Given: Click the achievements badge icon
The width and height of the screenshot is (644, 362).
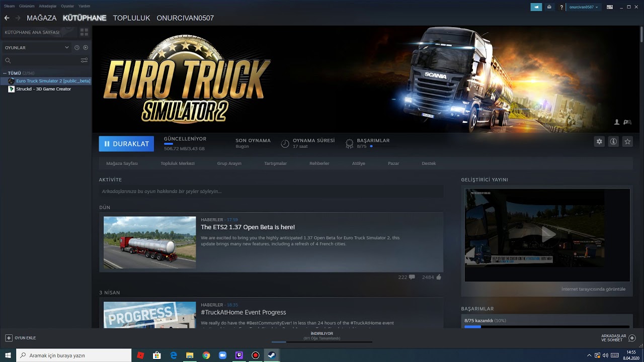Looking at the screenshot, I should pos(349,144).
